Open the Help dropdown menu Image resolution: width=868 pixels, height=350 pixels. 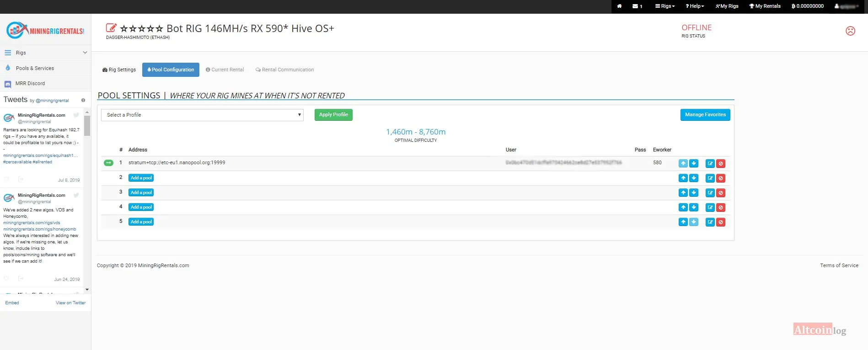click(695, 6)
